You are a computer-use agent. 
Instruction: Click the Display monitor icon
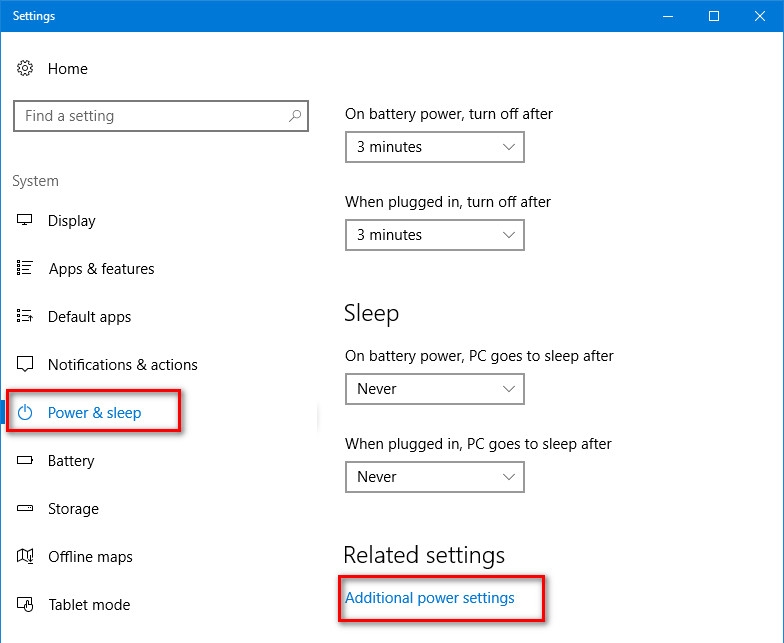coord(24,220)
